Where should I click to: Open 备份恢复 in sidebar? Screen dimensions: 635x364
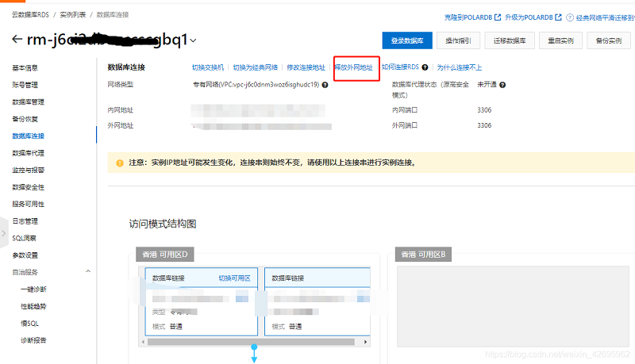pos(25,118)
